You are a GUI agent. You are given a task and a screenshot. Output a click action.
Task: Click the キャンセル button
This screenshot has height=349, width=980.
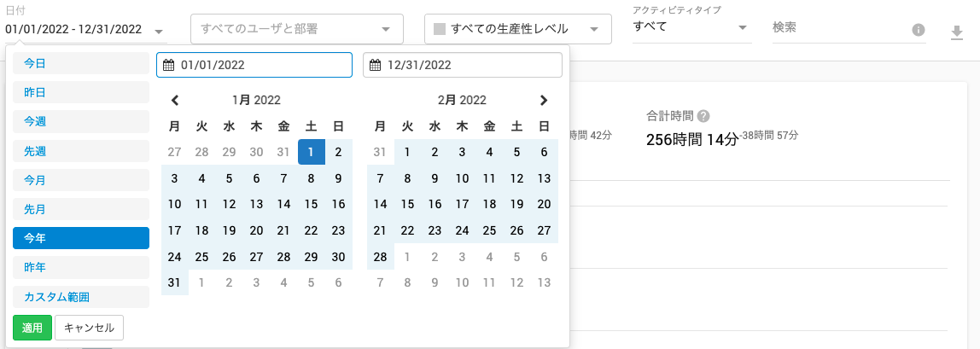pyautogui.click(x=90, y=327)
